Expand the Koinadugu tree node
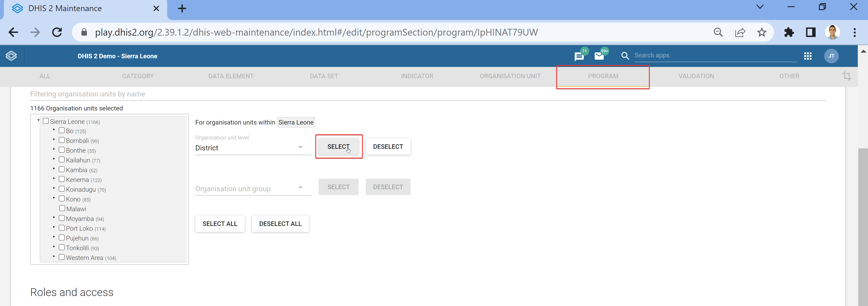Screen dimensions: 868x306 (54, 188)
